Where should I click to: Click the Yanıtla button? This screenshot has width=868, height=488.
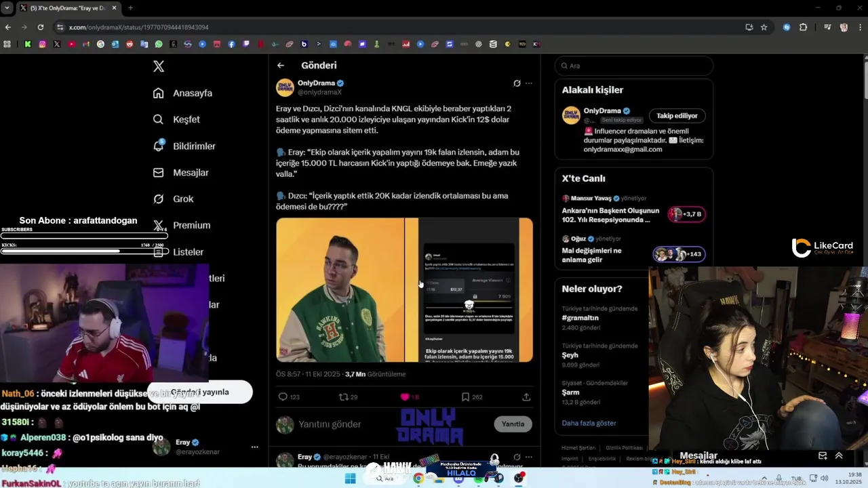(513, 424)
